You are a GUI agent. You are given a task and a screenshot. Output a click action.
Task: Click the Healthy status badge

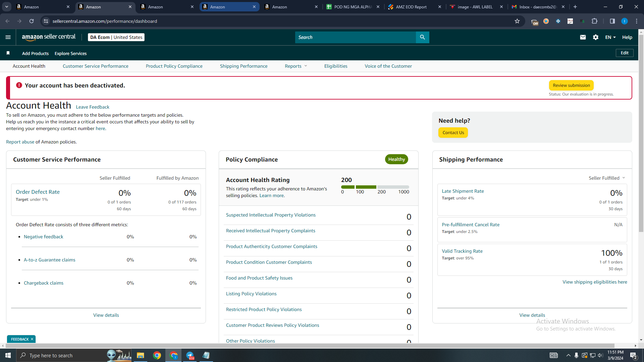tap(396, 159)
